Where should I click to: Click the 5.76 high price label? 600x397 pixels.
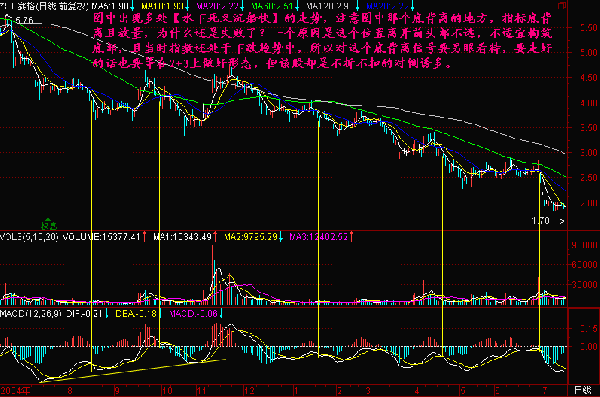click(24, 20)
